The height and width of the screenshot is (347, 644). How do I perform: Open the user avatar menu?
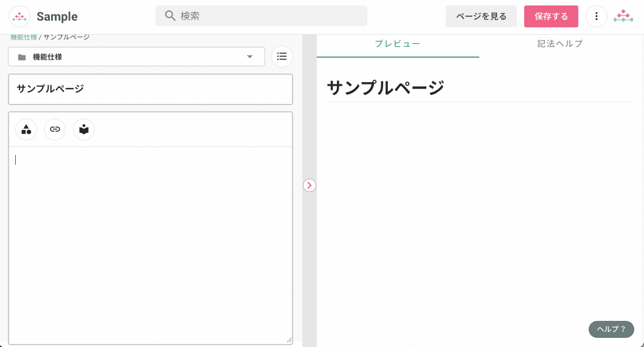(x=623, y=16)
